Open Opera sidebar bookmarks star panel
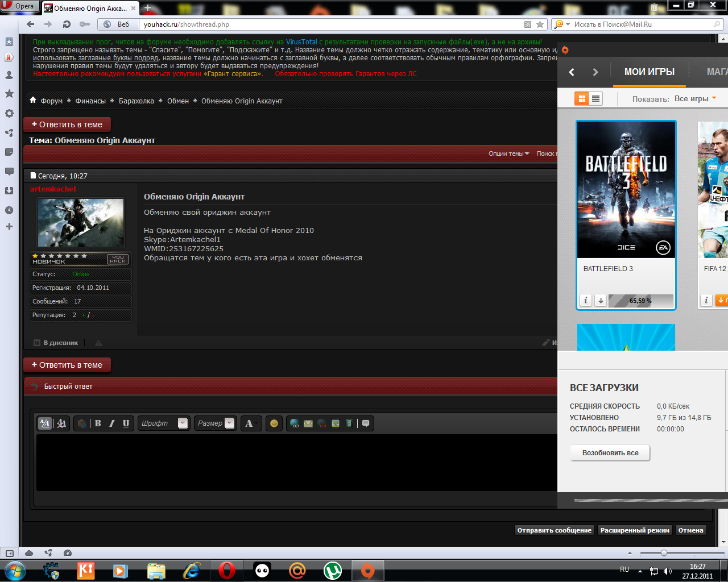Image resolution: width=728 pixels, height=582 pixels. [x=9, y=93]
